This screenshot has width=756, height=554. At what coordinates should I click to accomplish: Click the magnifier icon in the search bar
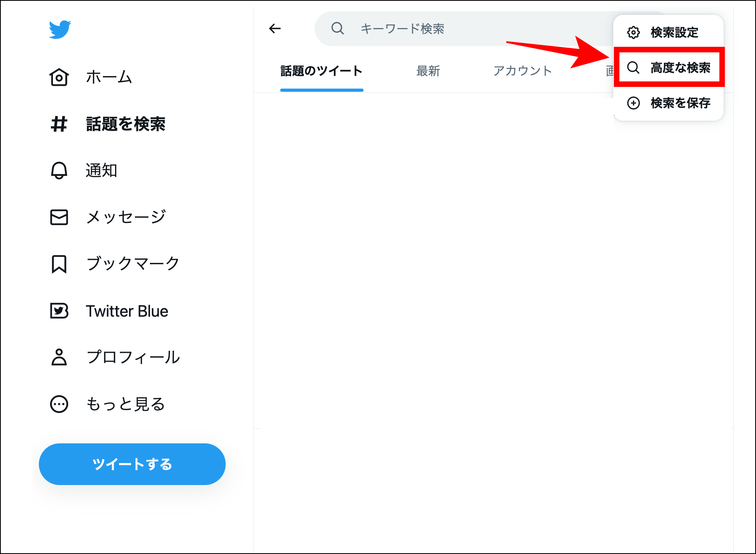tap(337, 28)
